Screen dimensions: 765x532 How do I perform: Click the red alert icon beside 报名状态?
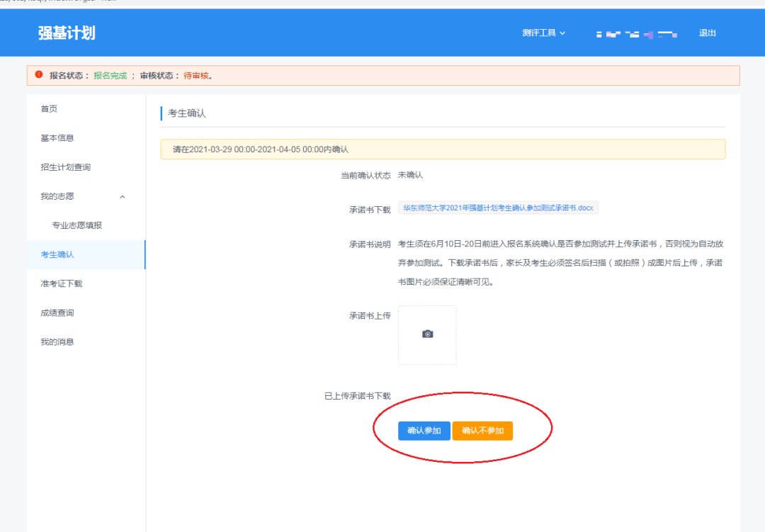tap(40, 75)
